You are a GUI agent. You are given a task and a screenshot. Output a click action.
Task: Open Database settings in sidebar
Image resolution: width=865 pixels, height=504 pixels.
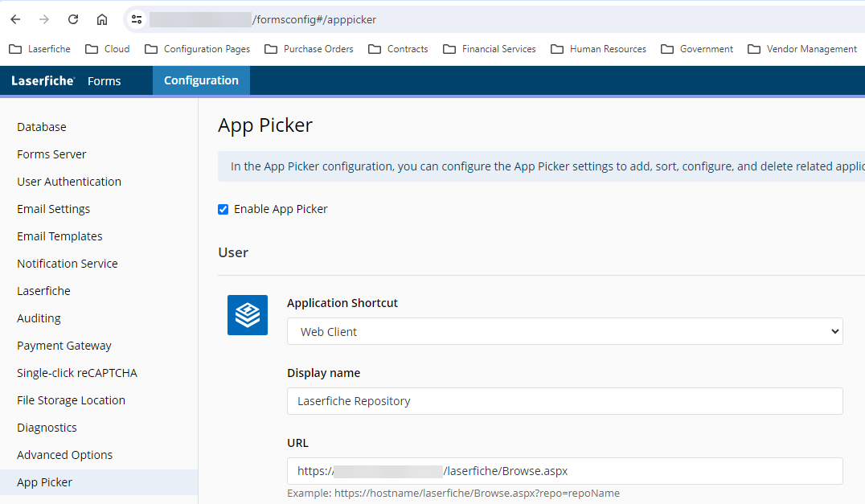point(41,127)
